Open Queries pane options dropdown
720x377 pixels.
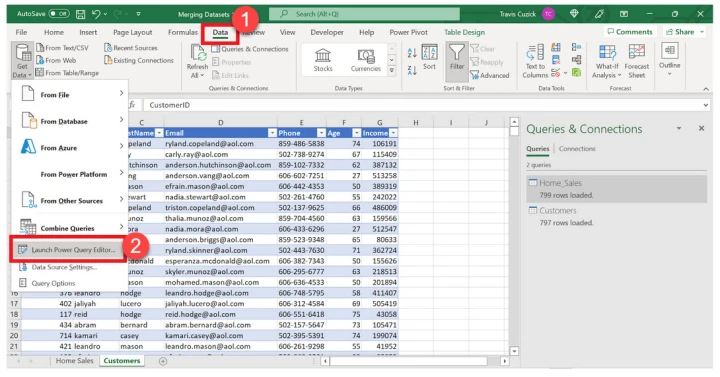pyautogui.click(x=679, y=129)
